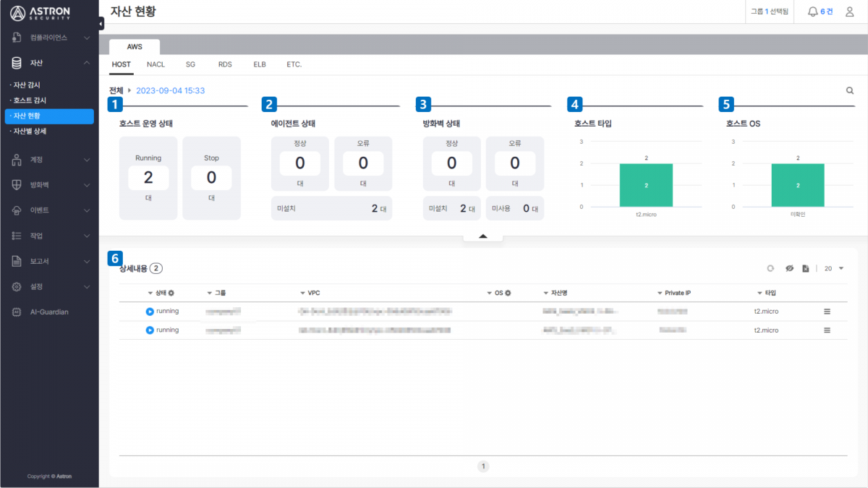Click the 방화벽 shield icon
The width and height of the screenshot is (868, 488).
click(17, 185)
